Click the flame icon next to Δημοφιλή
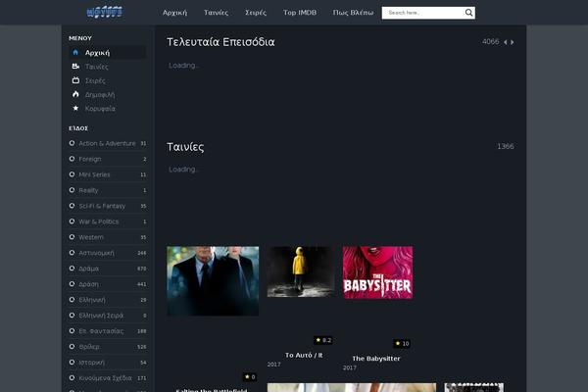Viewport: 588px width, 392px height. (x=75, y=94)
